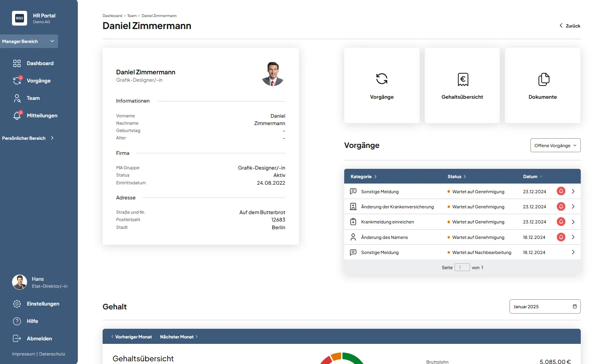Open the Januar 2025 month picker field
This screenshot has width=604, height=364.
[544, 307]
